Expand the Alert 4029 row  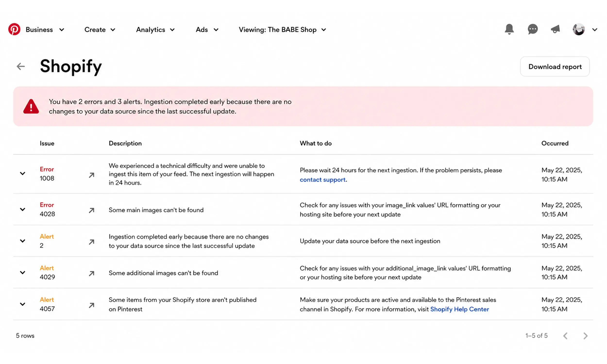(x=23, y=273)
